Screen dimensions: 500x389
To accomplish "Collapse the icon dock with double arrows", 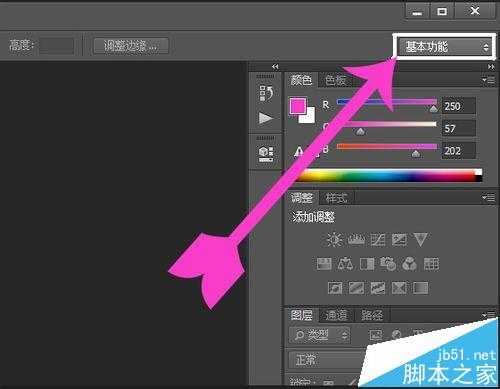I will pyautogui.click(x=275, y=67).
